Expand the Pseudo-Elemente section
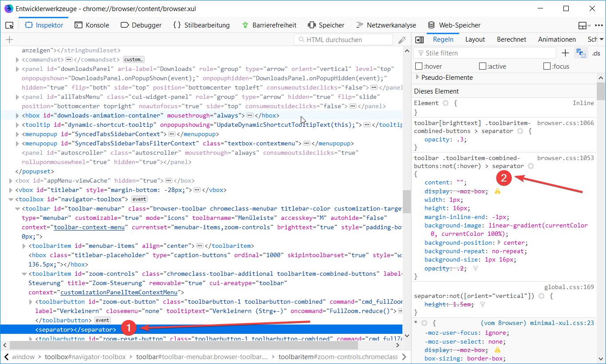 (x=417, y=78)
